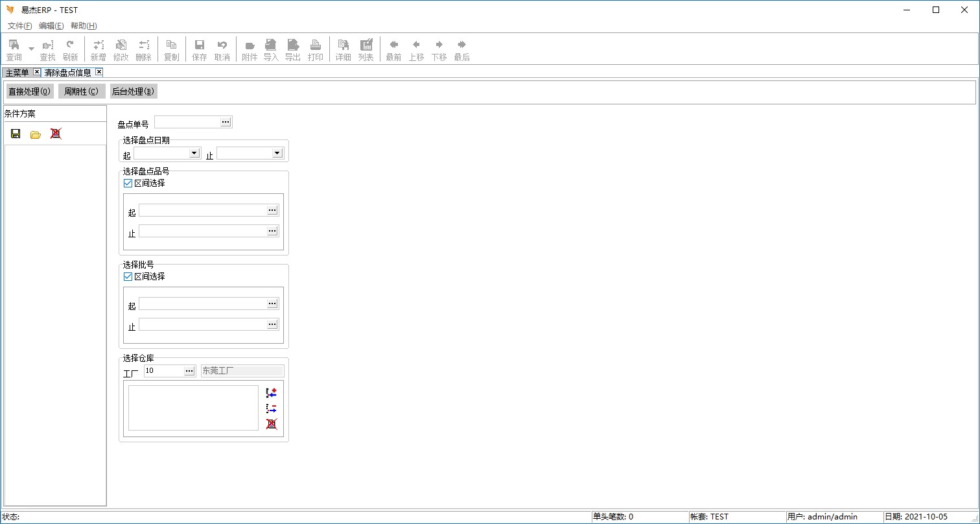Expand the end date dropdown for 盘点日期
This screenshot has height=524, width=980.
[277, 153]
